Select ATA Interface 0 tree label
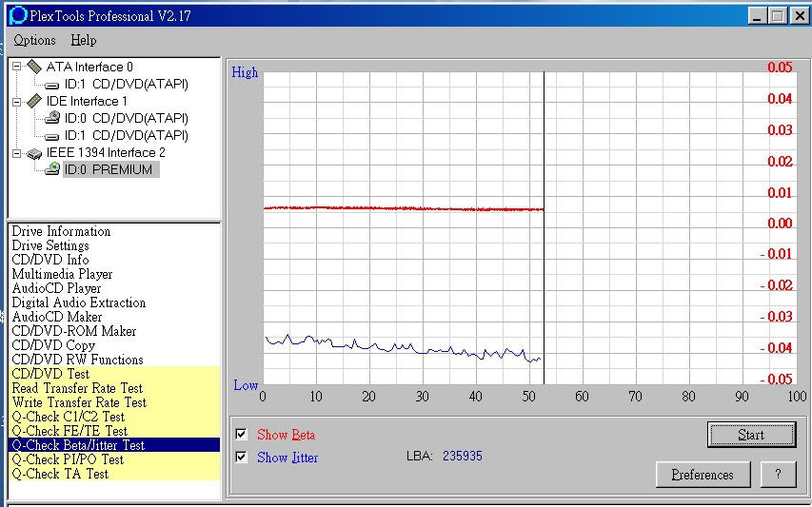This screenshot has height=507, width=812. click(89, 67)
